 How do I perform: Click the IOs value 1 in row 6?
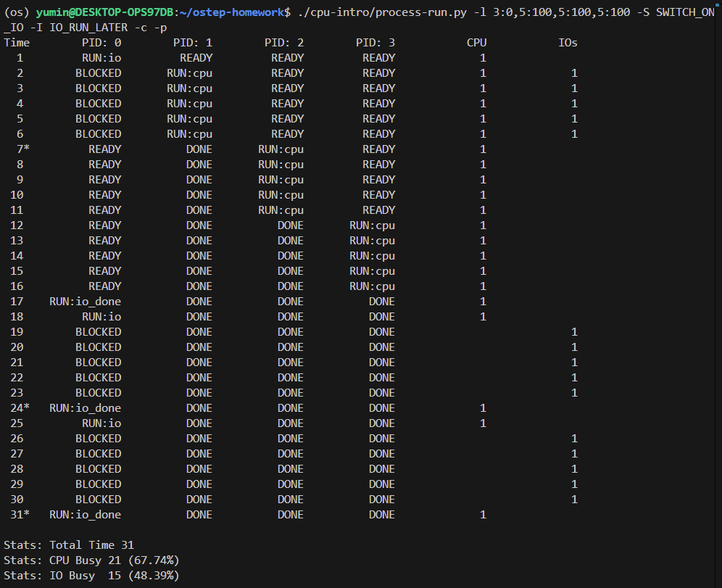pos(574,134)
